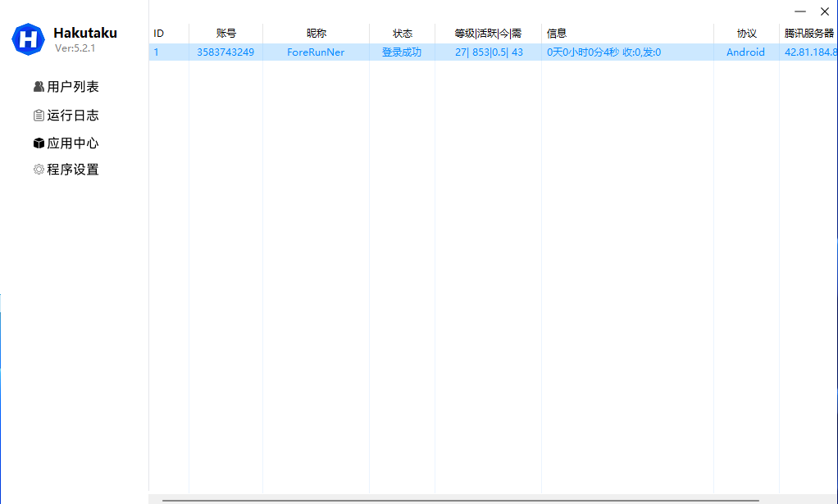Screen dimensions: 838x504
Task: Click the ForeRunNer nickname cell
Action: click(x=316, y=52)
